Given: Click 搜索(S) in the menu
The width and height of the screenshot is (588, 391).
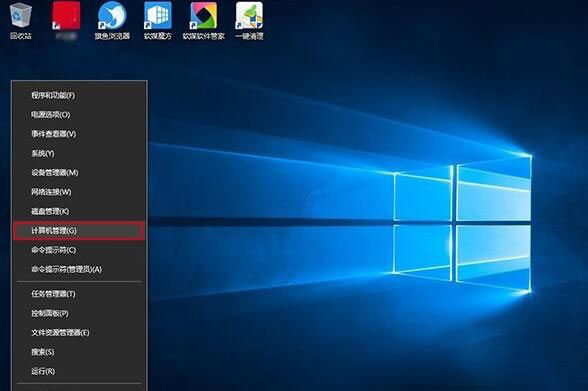Looking at the screenshot, I should [79, 352].
